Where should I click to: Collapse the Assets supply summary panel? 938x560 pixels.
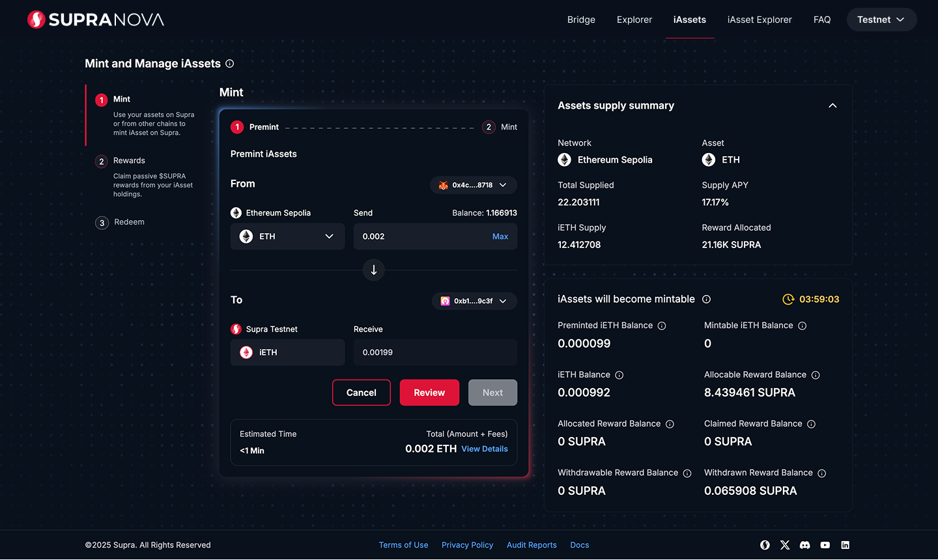click(x=832, y=105)
